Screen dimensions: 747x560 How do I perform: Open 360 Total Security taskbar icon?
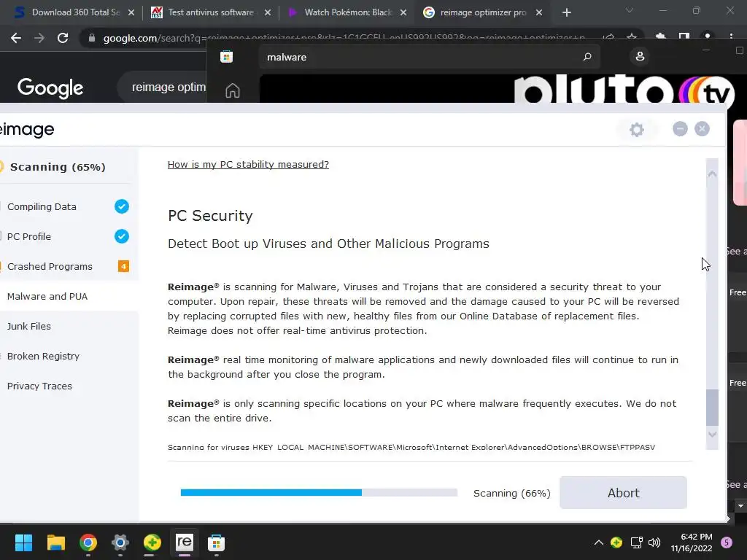152,542
